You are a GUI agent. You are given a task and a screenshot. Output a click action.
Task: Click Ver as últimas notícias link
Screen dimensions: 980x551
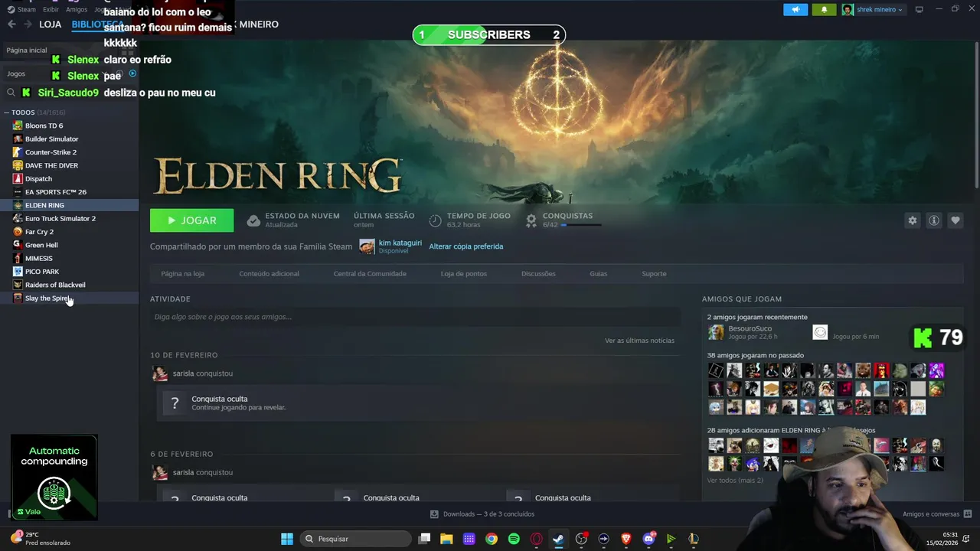pyautogui.click(x=639, y=341)
